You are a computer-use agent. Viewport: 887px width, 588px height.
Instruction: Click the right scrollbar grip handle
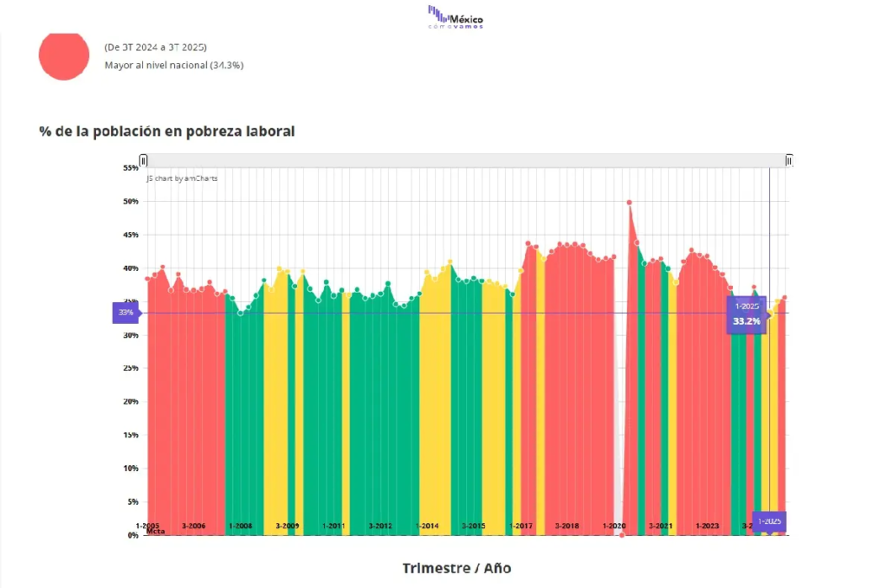[789, 160]
